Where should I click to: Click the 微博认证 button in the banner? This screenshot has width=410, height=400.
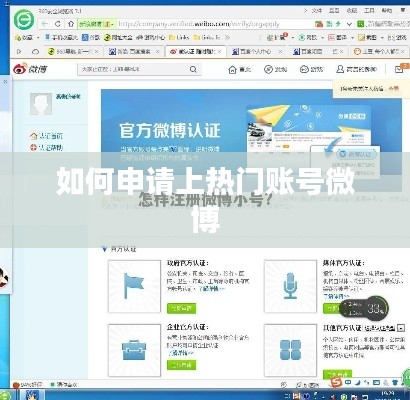[x=356, y=154]
